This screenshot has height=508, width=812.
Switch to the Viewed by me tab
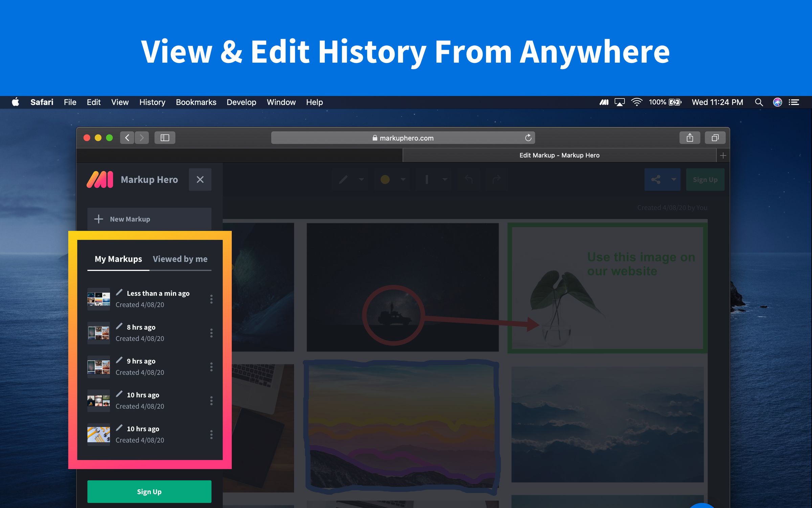tap(180, 258)
